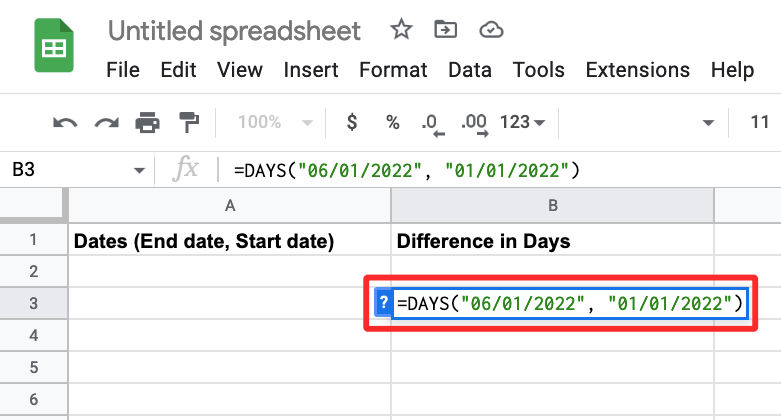Undo the last action
Screen dimensions: 781x420
(x=66, y=123)
